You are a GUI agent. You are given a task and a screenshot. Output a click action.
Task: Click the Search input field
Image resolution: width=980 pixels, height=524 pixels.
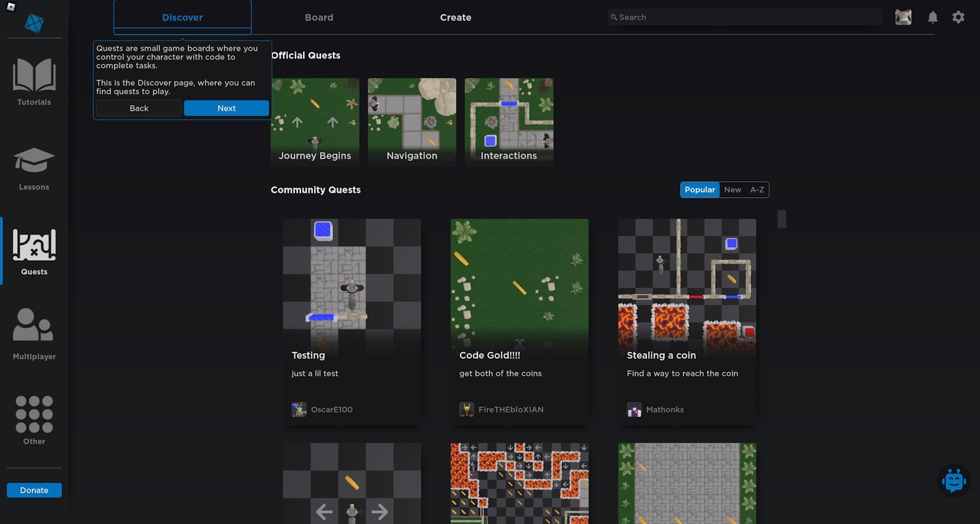coord(744,17)
